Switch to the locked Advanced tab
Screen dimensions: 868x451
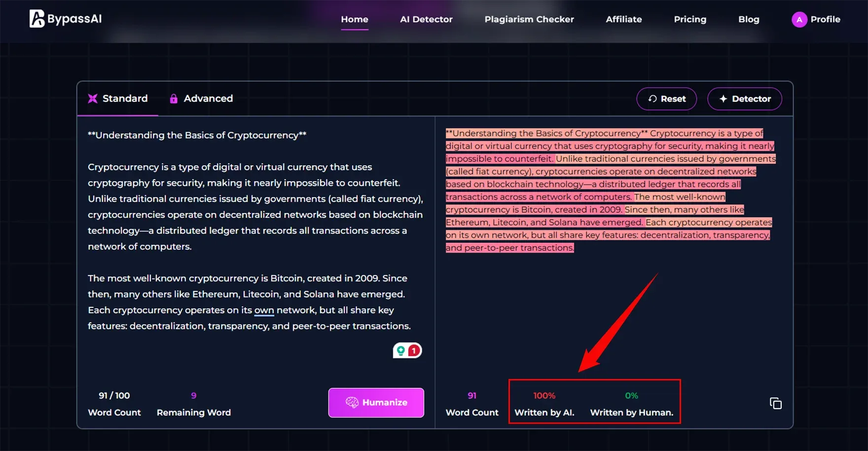click(x=201, y=98)
